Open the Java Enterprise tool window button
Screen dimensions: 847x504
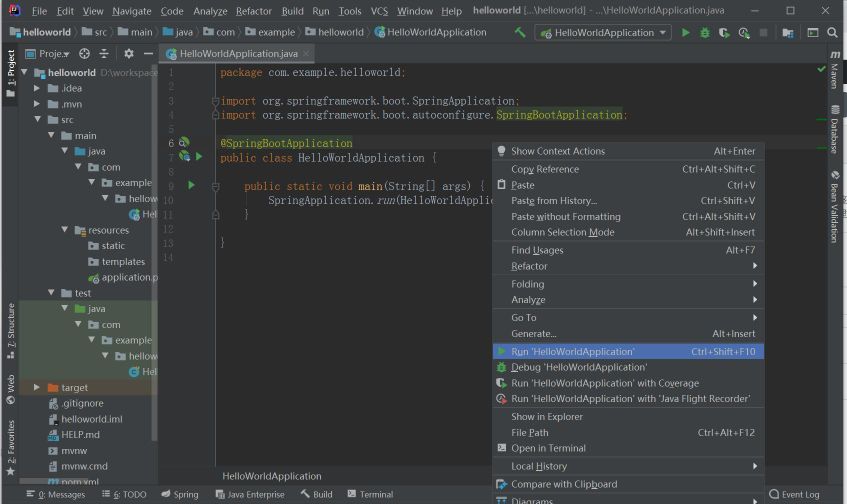pyautogui.click(x=250, y=494)
